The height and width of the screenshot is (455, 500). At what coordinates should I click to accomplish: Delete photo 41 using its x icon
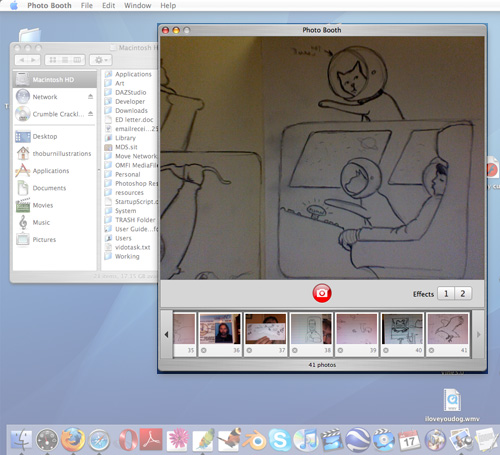tap(432, 350)
